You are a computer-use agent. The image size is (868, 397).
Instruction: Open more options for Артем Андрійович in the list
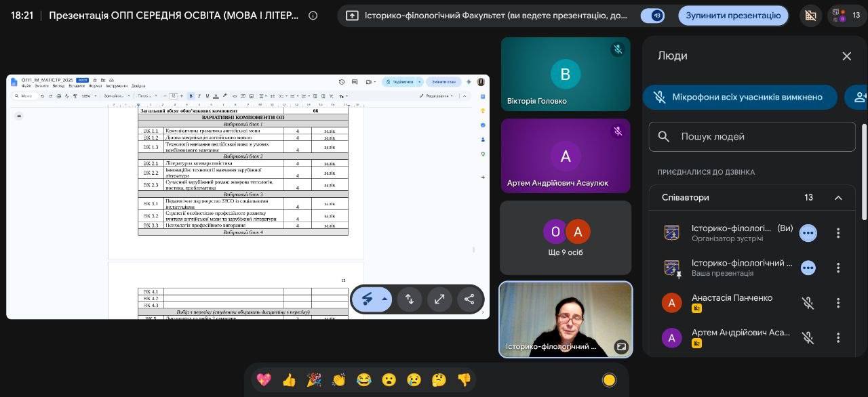pyautogui.click(x=838, y=337)
